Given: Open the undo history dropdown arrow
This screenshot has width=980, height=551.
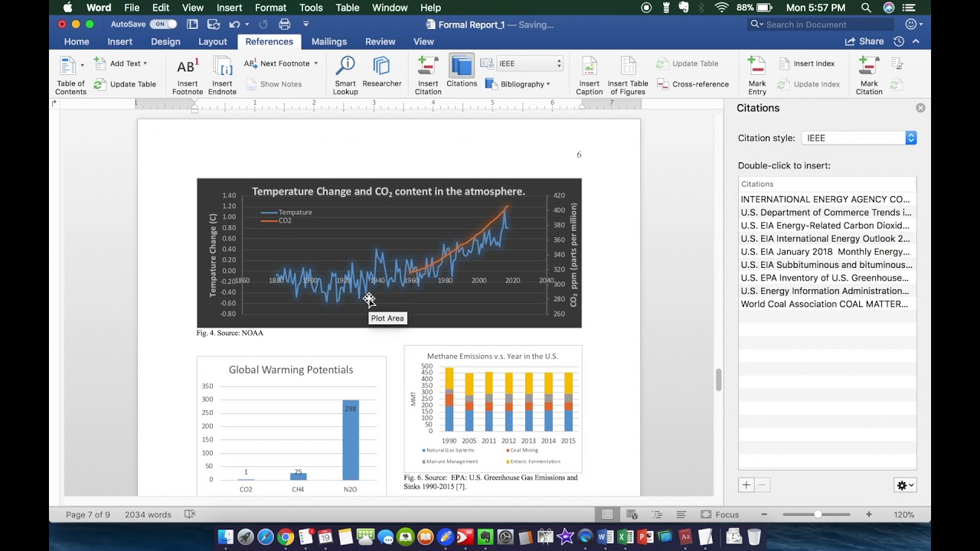Looking at the screenshot, I should click(x=247, y=24).
